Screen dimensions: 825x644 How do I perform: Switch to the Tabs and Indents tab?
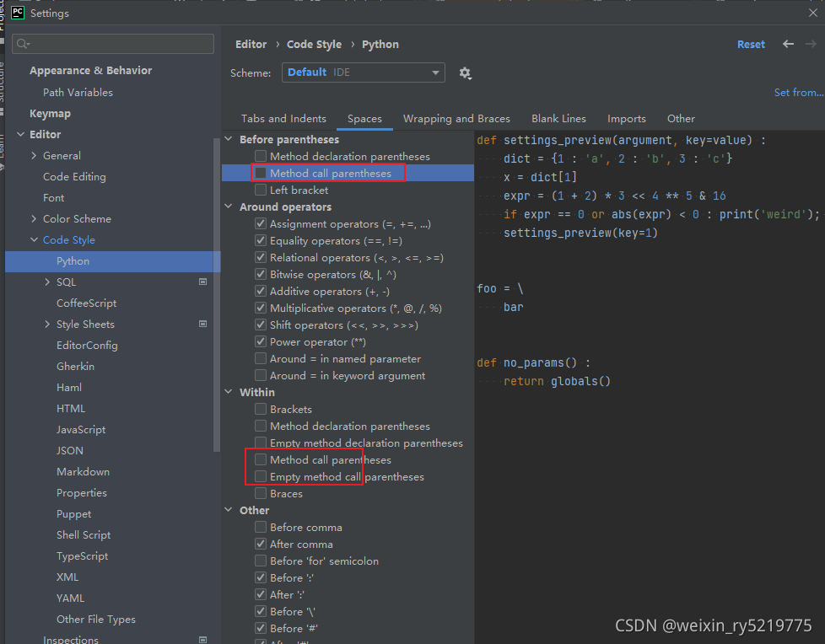tap(283, 119)
